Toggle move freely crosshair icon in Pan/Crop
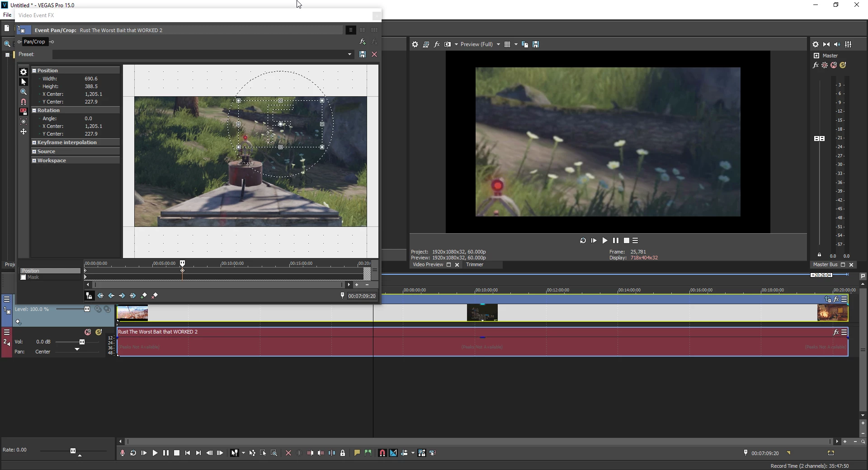The width and height of the screenshot is (868, 470). pos(24,132)
